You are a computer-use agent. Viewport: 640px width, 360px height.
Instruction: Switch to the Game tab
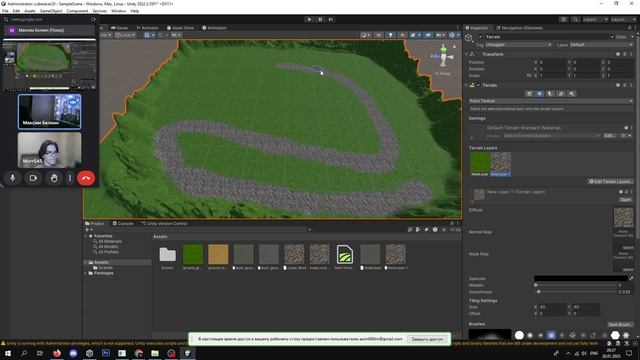point(120,28)
